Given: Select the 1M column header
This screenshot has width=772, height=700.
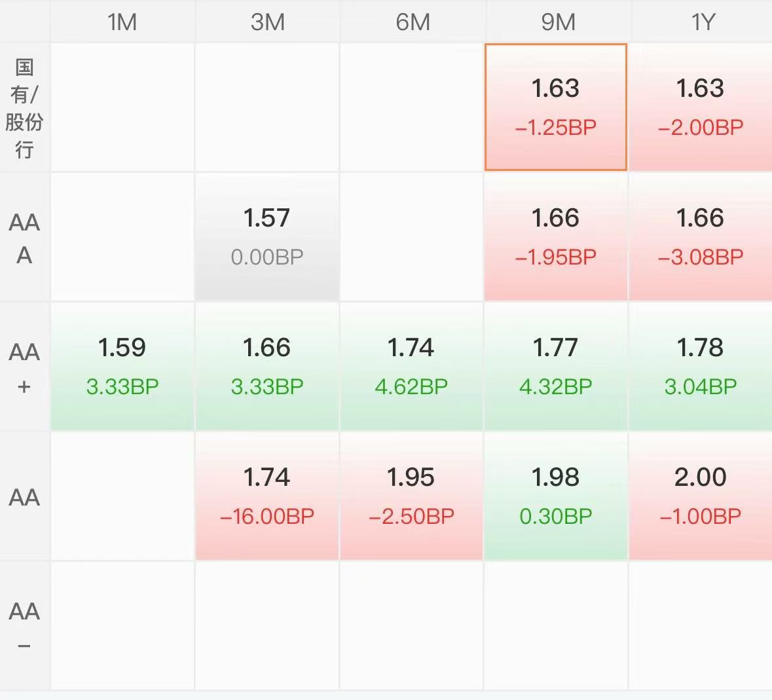Looking at the screenshot, I should [x=122, y=21].
